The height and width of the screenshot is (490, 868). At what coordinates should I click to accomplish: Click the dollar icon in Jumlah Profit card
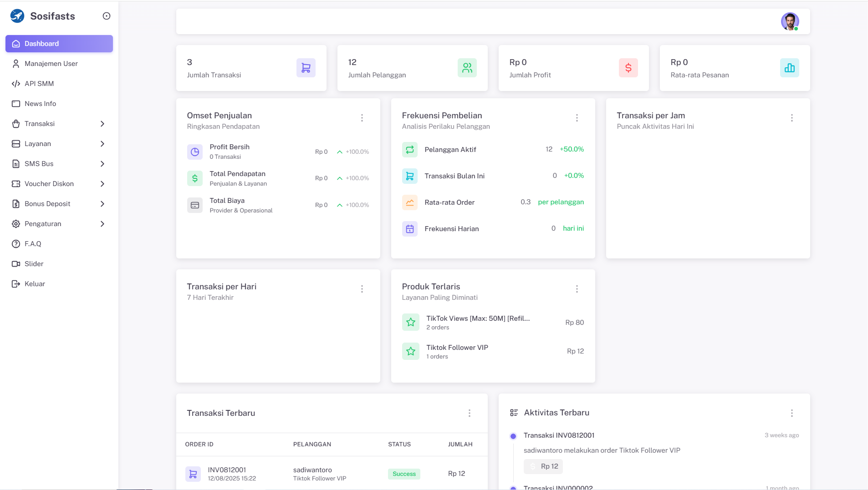point(628,68)
